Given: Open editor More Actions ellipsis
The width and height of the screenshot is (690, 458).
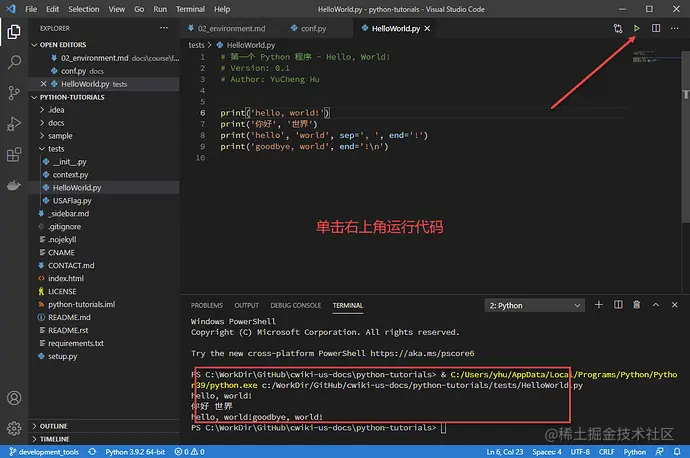Looking at the screenshot, I should pos(674,28).
